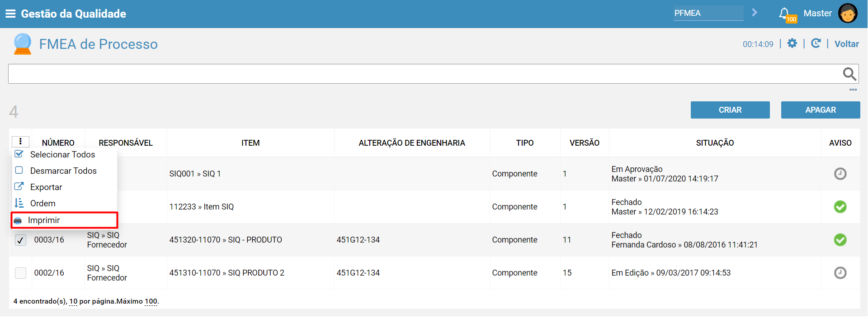Image resolution: width=868 pixels, height=319 pixels.
Task: Click the arrow next to PFMEA field
Action: click(755, 13)
